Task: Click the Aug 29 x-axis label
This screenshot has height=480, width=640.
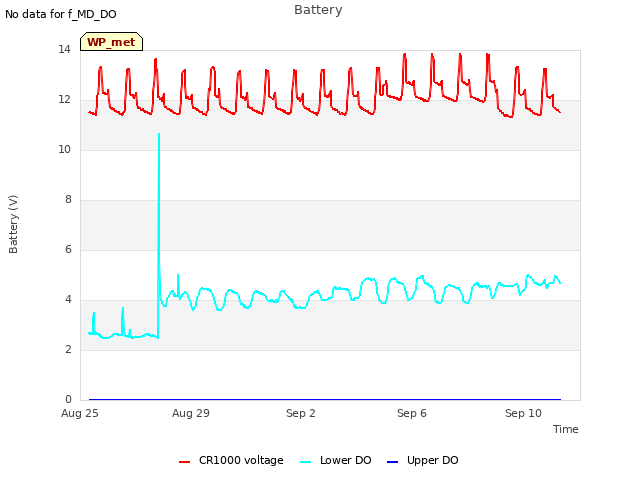Action: click(x=191, y=413)
